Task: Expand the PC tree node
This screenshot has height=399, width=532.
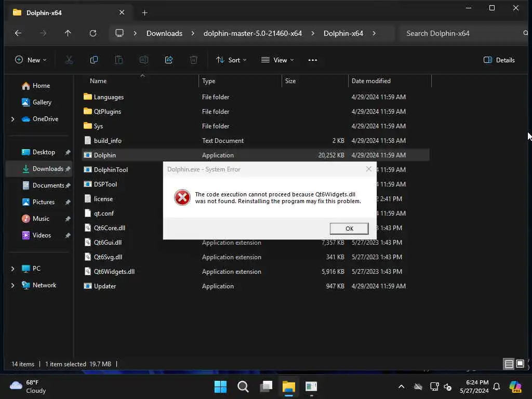Action: (12, 269)
